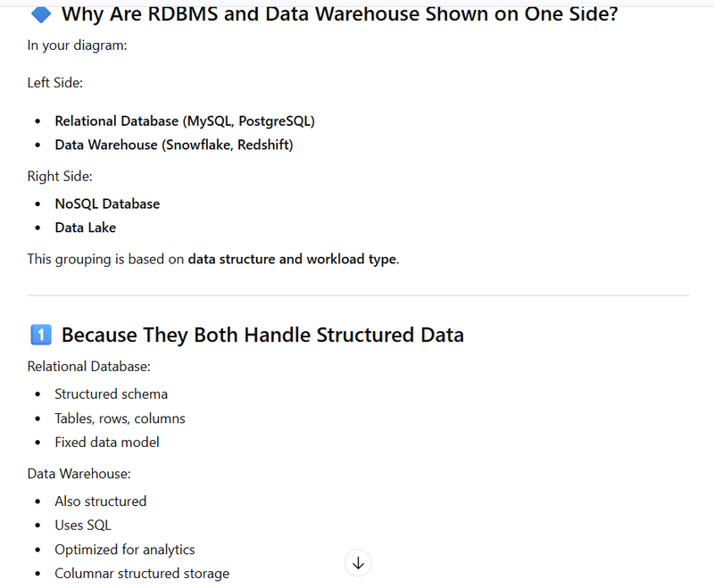Screen dimensions: 714x588
Task: Click 'Data Warehouse (Snowflake, Redshift)' bullet text
Action: [x=173, y=145]
